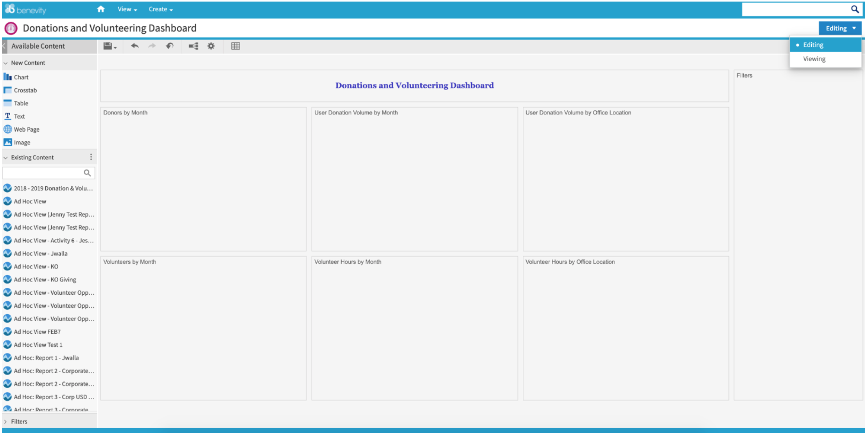The width and height of the screenshot is (868, 436).
Task: Add a new Image element
Action: (17, 142)
